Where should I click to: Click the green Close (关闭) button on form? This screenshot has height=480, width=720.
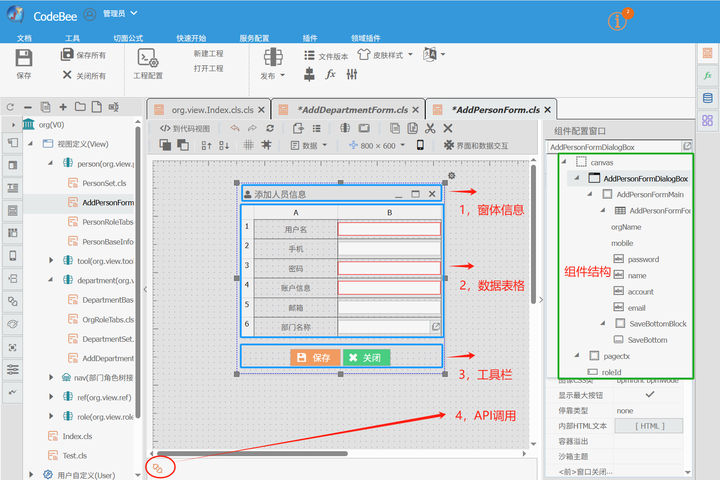366,357
